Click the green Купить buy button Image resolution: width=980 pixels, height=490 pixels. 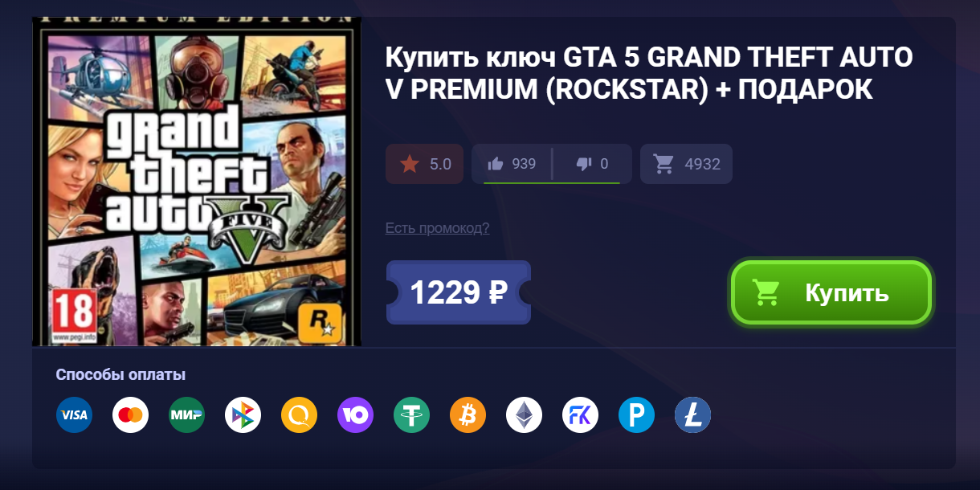point(831,292)
